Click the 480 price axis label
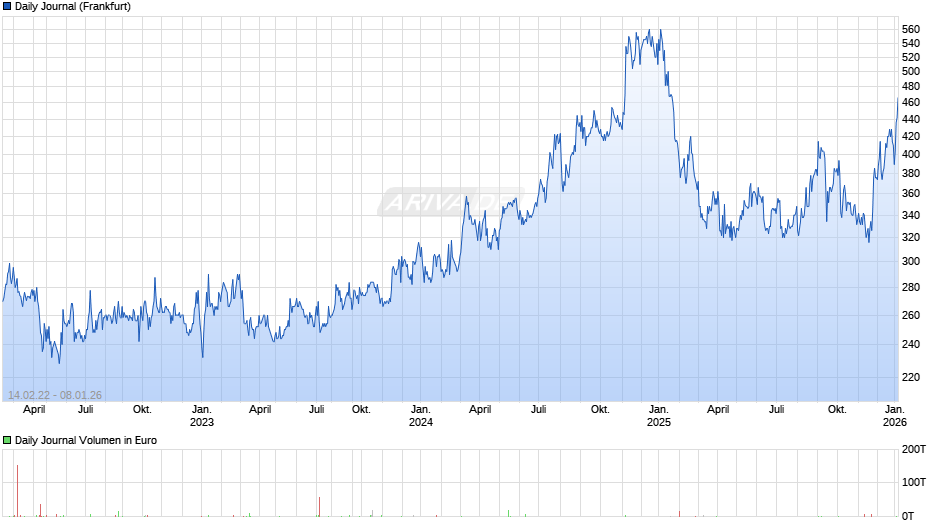This screenshot has height=526, width=940. (911, 86)
